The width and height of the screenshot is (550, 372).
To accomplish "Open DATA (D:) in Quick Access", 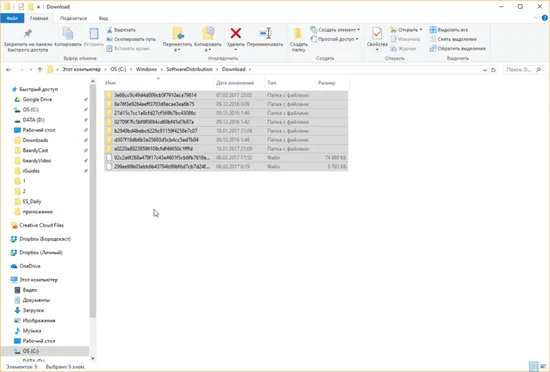I will point(34,120).
